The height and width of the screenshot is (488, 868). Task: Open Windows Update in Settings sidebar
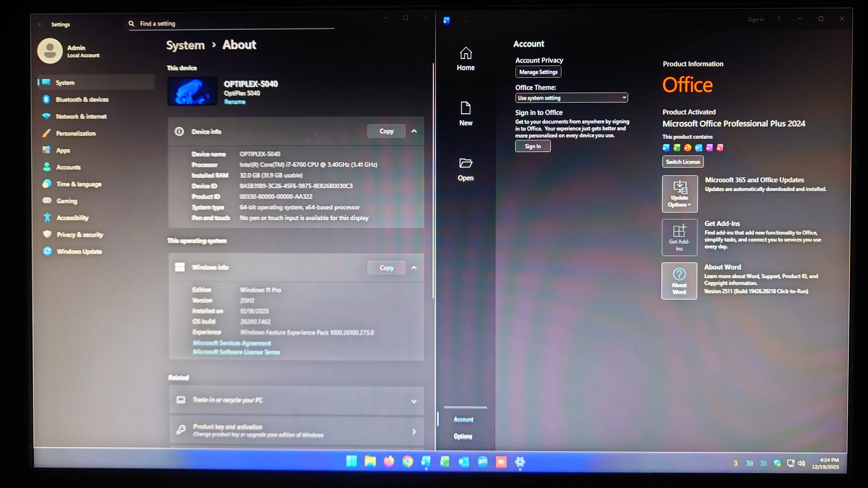click(79, 251)
